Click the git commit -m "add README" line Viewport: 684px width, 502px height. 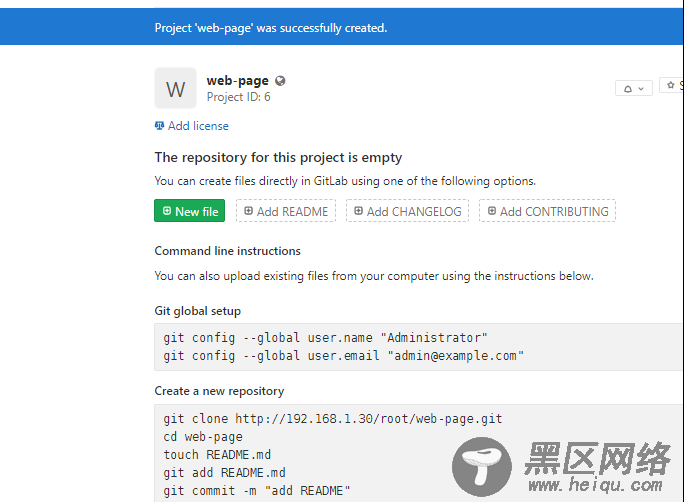click(x=257, y=491)
